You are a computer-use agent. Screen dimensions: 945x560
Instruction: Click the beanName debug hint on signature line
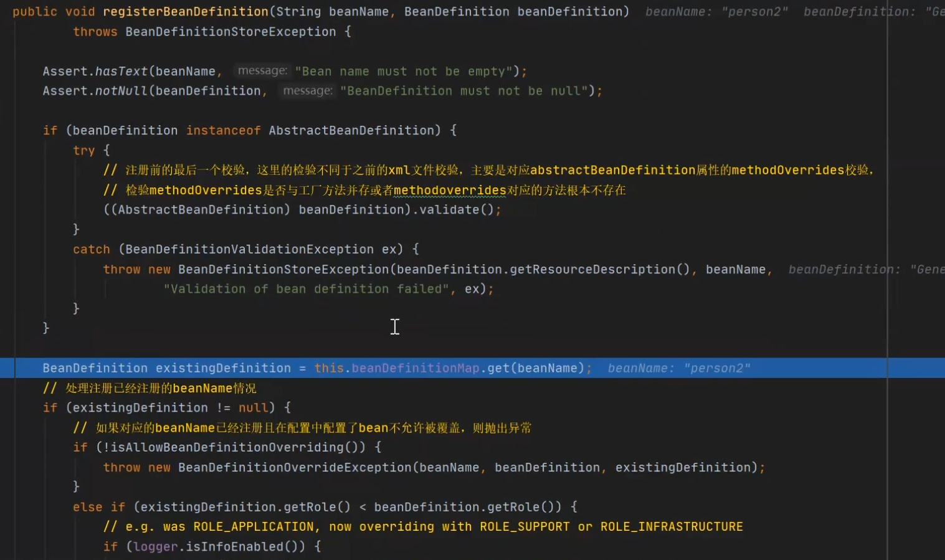(x=716, y=12)
